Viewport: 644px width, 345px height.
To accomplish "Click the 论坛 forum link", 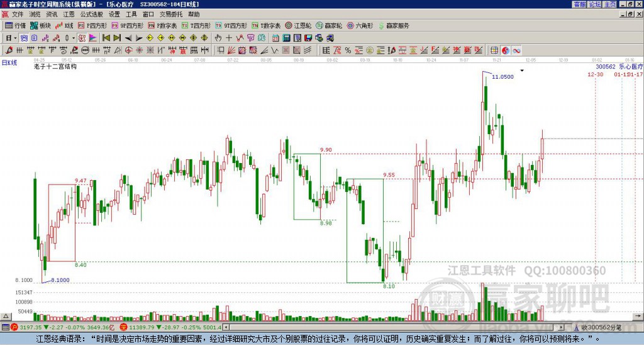I will (x=594, y=4).
